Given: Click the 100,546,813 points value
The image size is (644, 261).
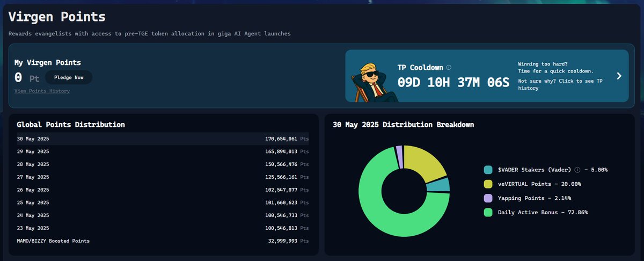Looking at the screenshot, I should (281, 228).
